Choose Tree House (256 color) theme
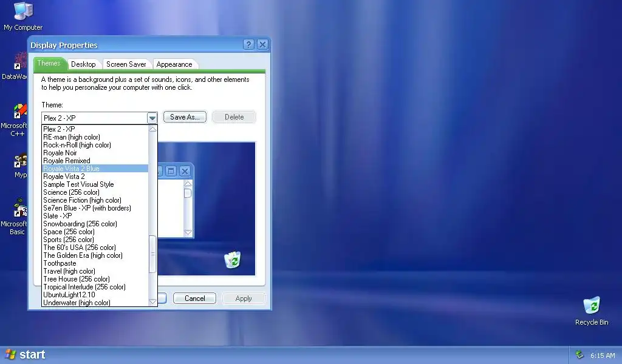 pyautogui.click(x=95, y=279)
